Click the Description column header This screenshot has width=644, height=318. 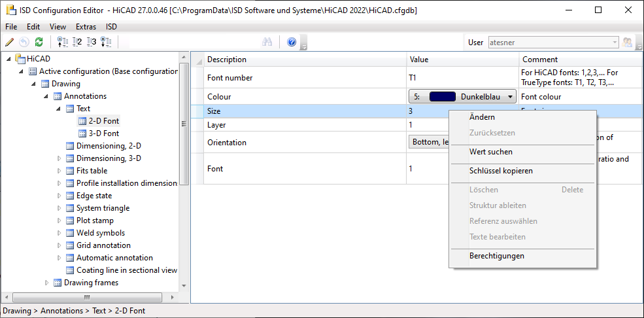click(x=305, y=59)
